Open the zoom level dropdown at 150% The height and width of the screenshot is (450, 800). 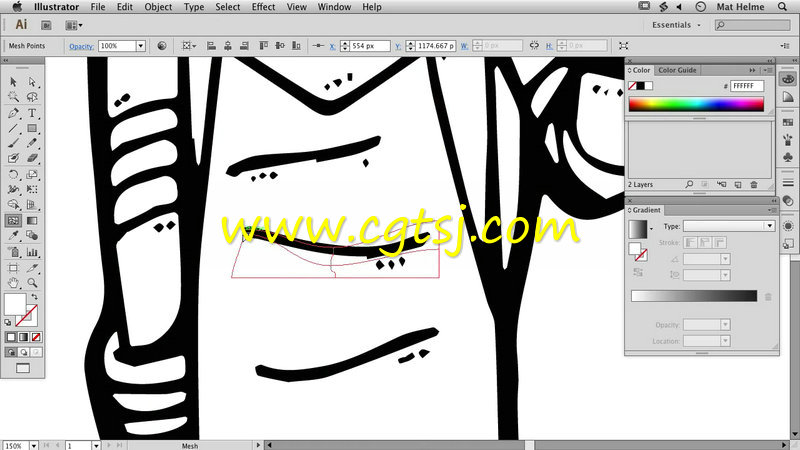(x=34, y=446)
